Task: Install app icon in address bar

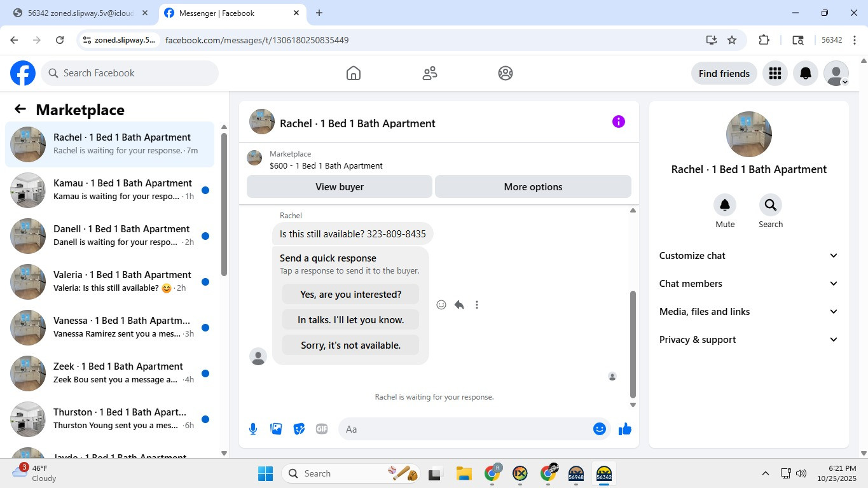Action: coord(712,40)
